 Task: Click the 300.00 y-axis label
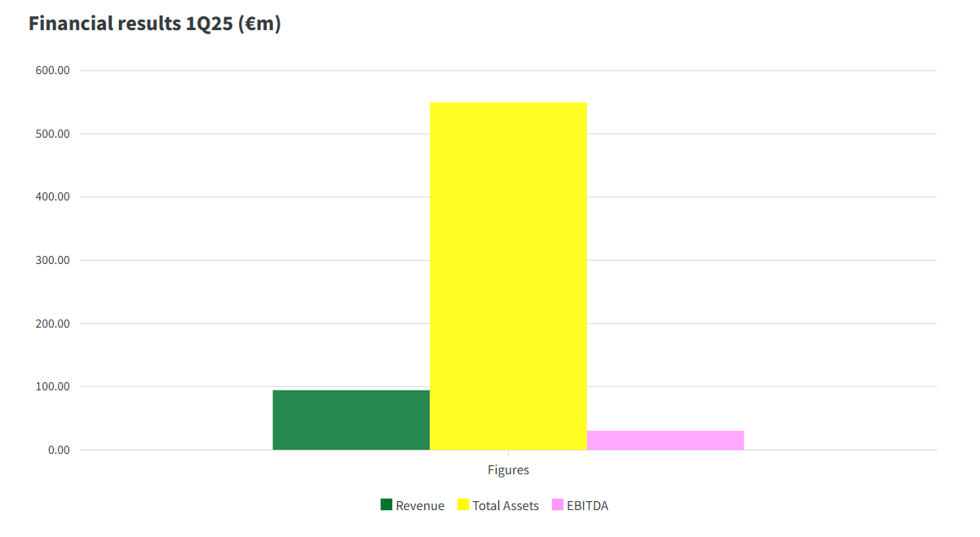pyautogui.click(x=53, y=261)
